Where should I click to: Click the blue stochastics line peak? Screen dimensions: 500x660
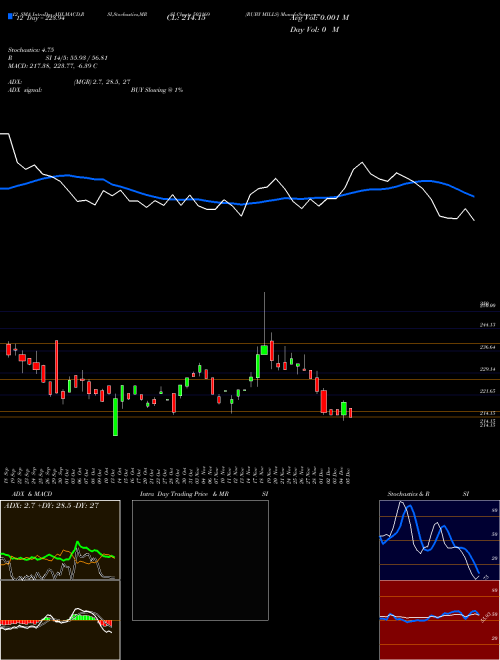click(x=410, y=507)
